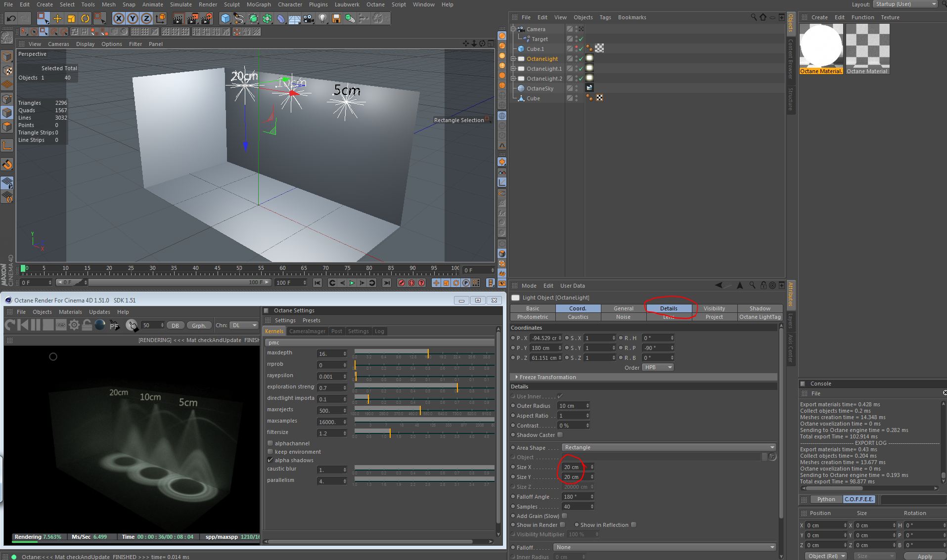Open the Chn DL channel dropdown

click(x=244, y=325)
